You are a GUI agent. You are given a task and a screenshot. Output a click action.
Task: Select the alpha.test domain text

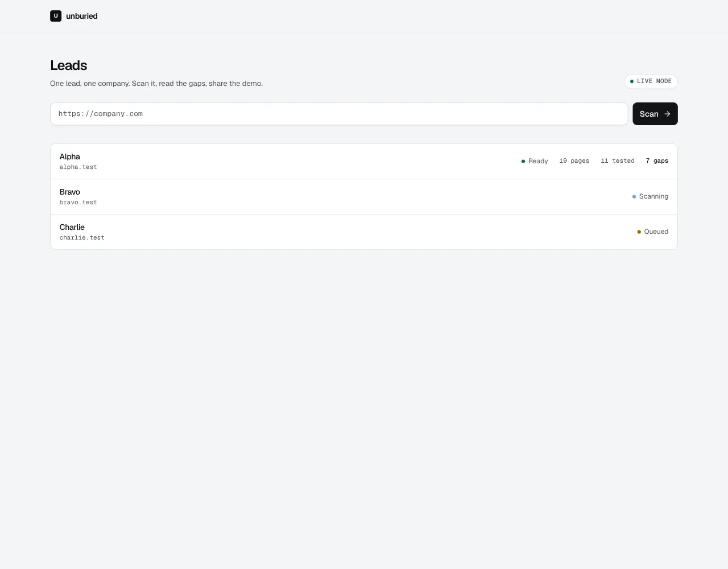point(78,167)
